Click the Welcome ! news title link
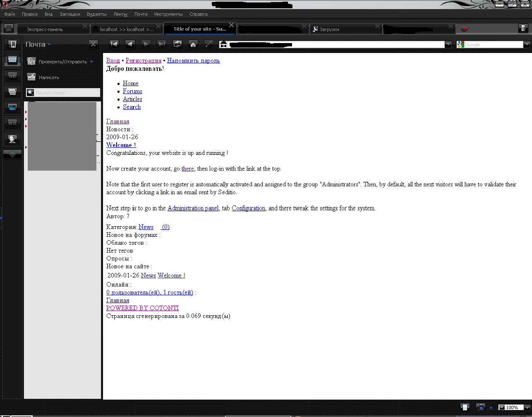The height and width of the screenshot is (417, 532). point(121,145)
